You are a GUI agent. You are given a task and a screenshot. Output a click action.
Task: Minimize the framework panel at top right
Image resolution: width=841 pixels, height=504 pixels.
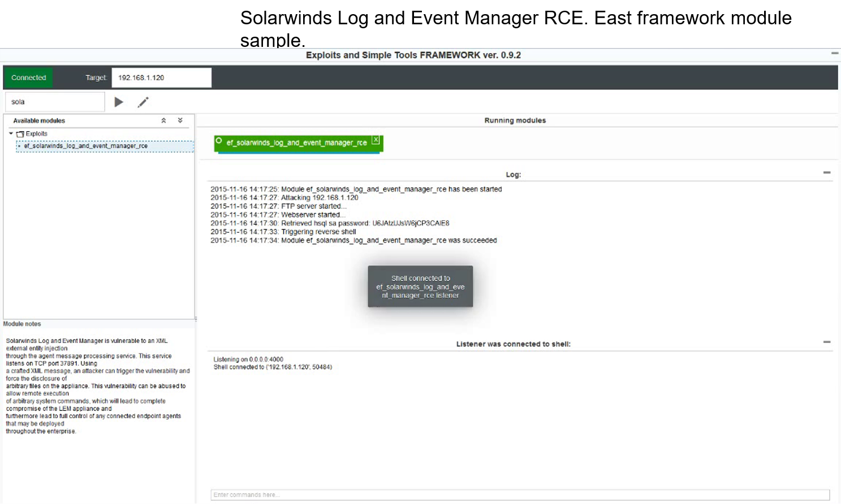click(x=834, y=54)
